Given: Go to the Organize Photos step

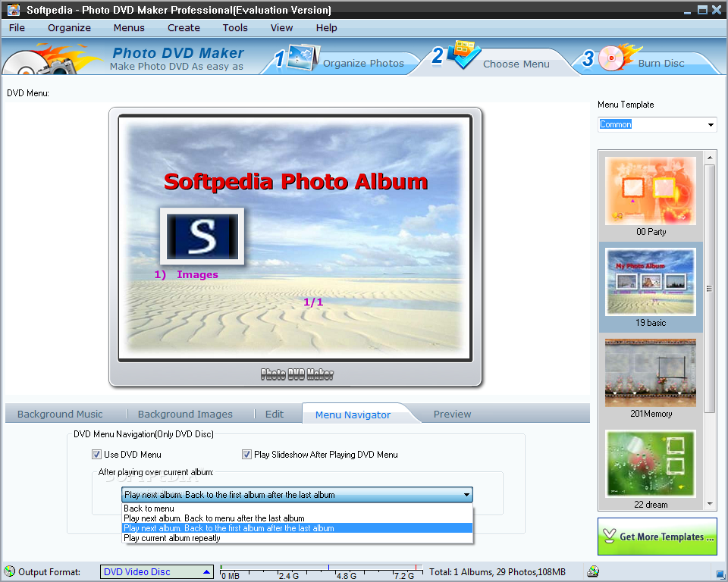Looking at the screenshot, I should click(363, 63).
